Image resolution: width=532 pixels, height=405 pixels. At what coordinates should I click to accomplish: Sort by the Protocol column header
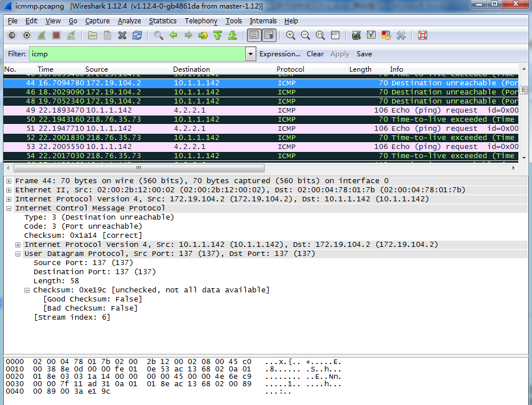[x=311, y=69]
